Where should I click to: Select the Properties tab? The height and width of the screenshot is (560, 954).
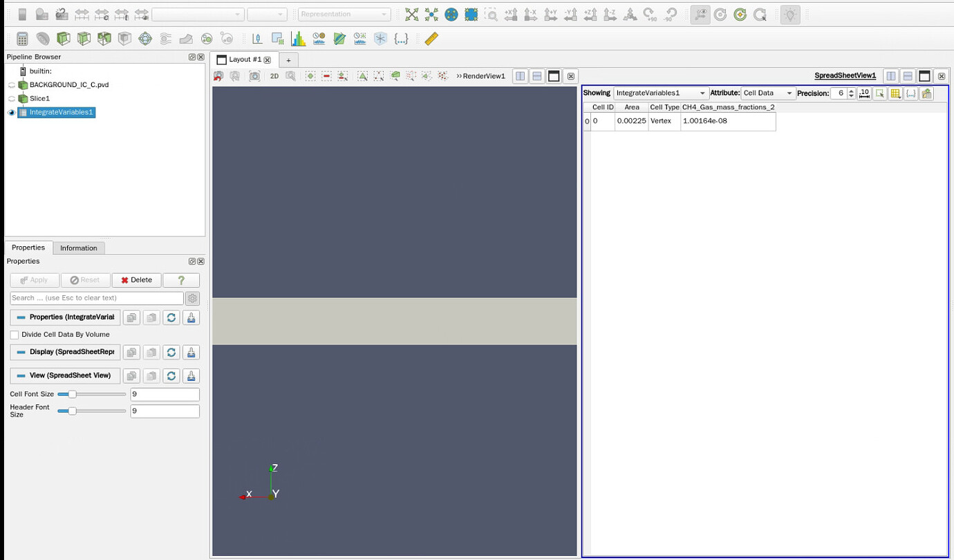pyautogui.click(x=28, y=248)
